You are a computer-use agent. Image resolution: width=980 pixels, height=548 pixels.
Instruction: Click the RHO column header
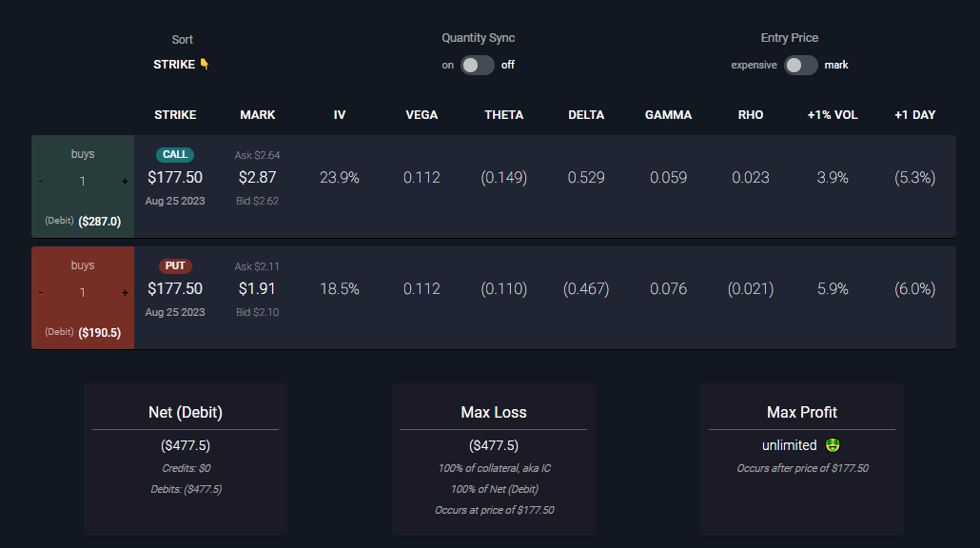pos(751,115)
